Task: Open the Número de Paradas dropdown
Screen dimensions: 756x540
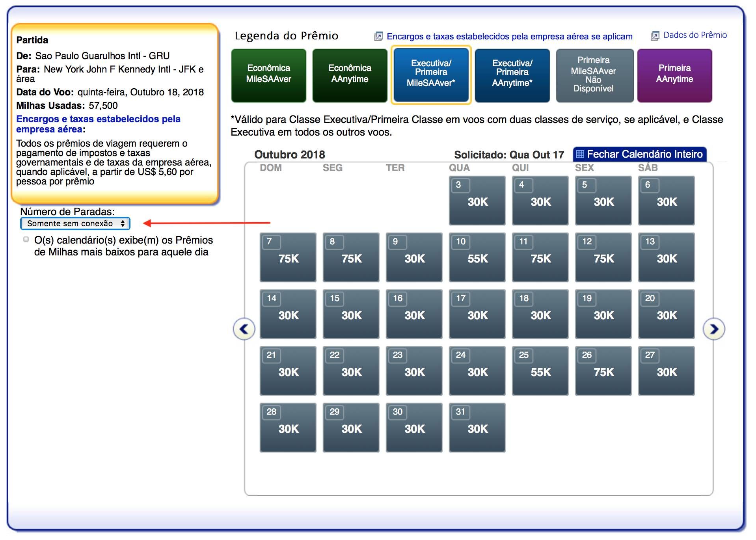Action: (75, 223)
